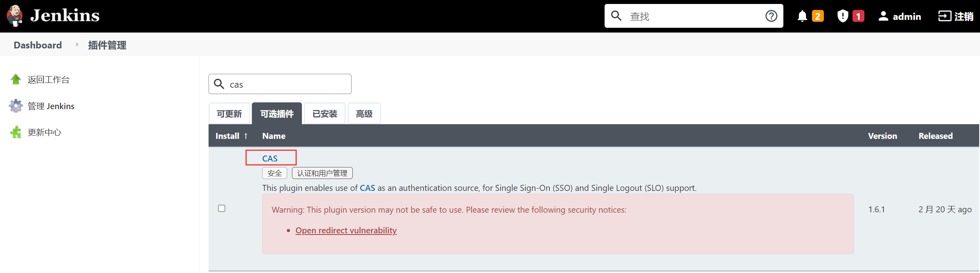Open the CAS plugin link
The width and height of the screenshot is (980, 273).
271,158
